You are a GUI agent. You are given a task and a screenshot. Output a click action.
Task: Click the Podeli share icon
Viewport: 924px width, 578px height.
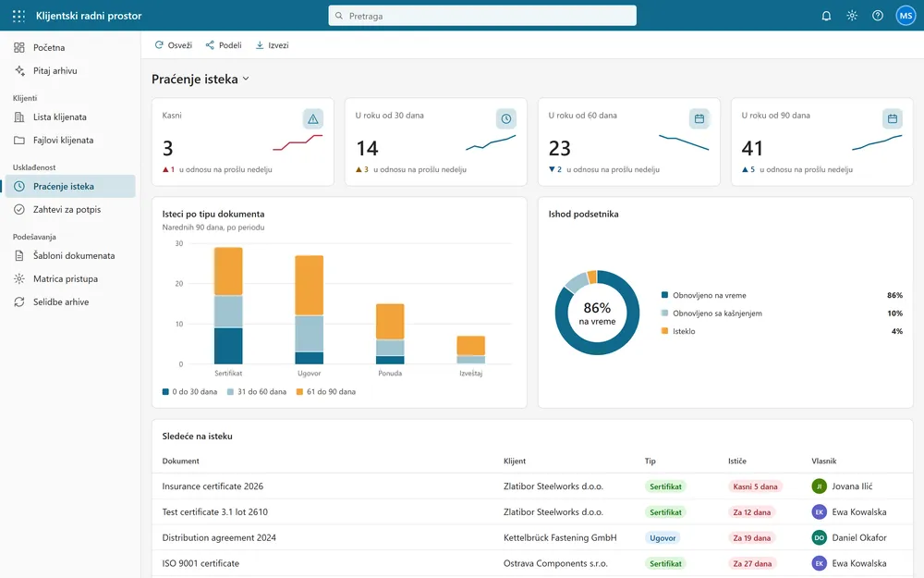point(210,44)
